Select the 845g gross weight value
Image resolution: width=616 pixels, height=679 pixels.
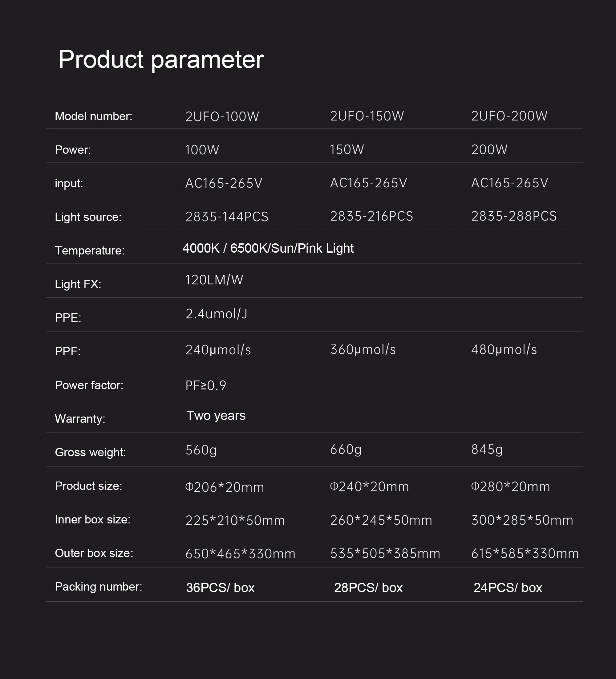pyautogui.click(x=487, y=449)
